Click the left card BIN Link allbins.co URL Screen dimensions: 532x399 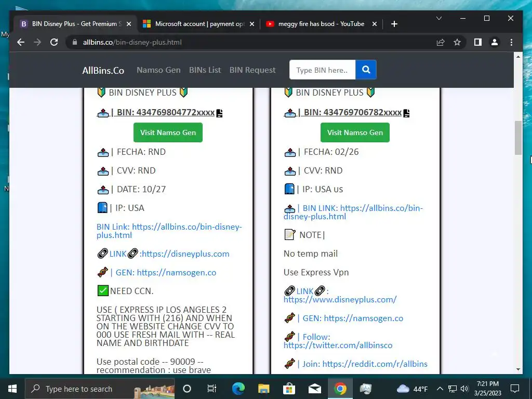pos(169,231)
